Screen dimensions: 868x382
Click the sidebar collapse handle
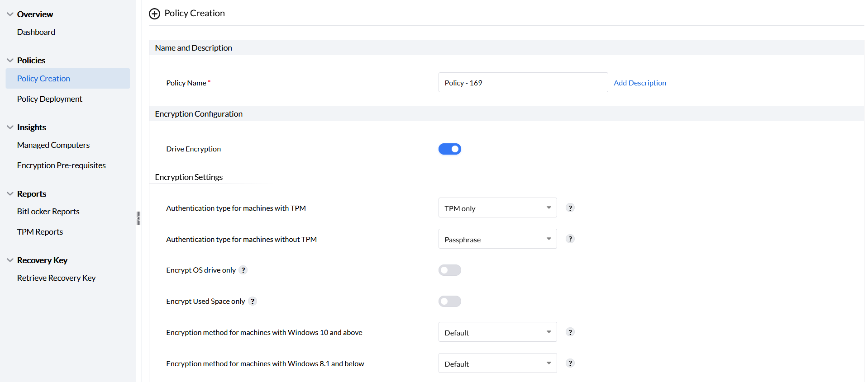tap(138, 218)
